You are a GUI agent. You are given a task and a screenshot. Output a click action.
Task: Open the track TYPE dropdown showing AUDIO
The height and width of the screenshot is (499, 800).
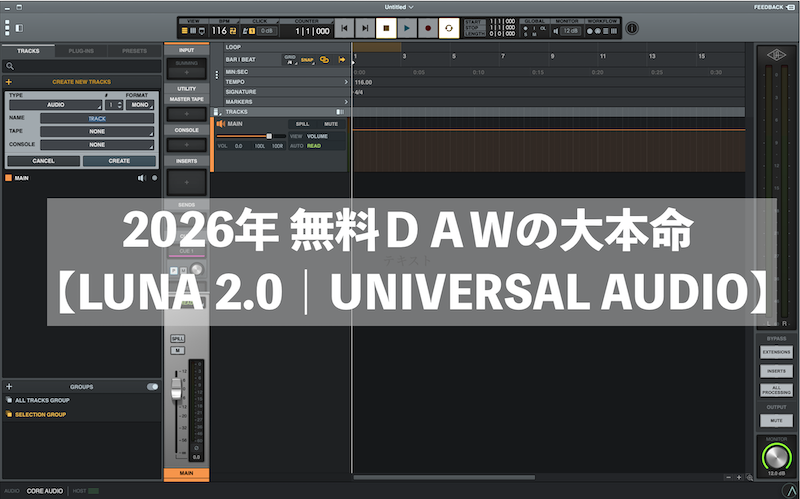55,104
